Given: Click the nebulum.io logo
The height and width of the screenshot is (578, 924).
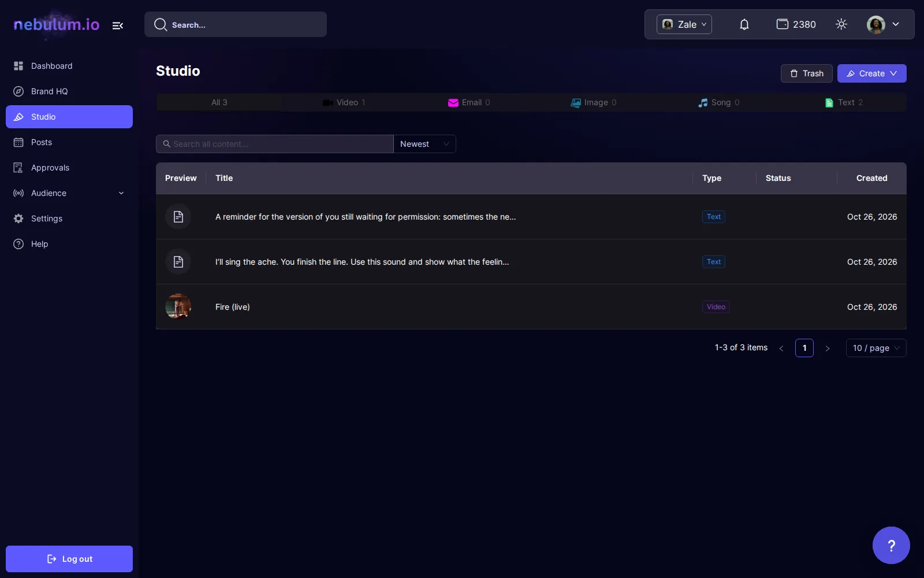Looking at the screenshot, I should pyautogui.click(x=57, y=24).
